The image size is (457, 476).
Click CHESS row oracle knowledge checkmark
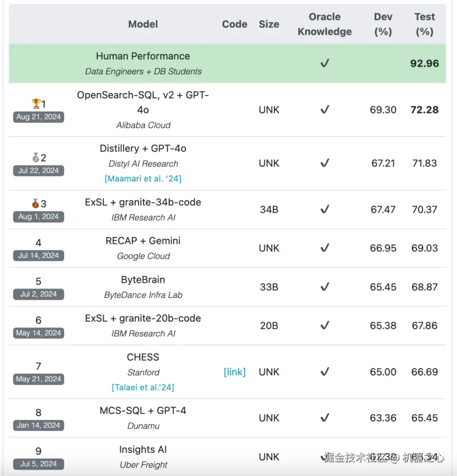pos(325,372)
